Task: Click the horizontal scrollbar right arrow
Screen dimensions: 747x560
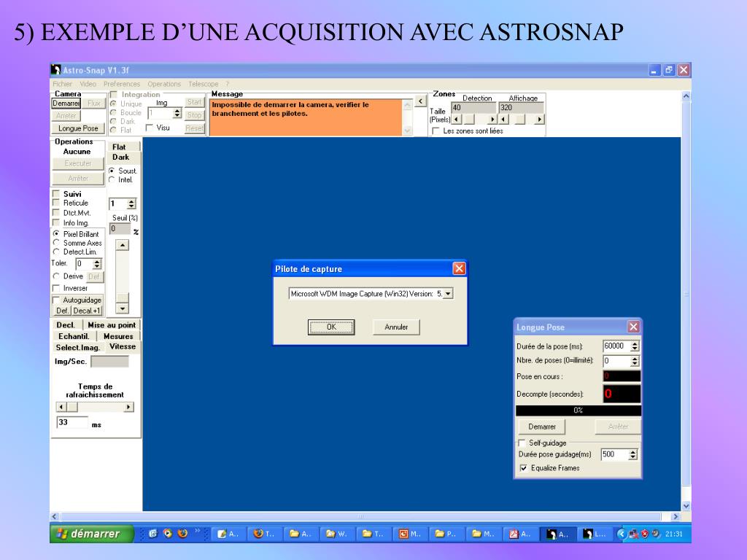Action: coord(675,516)
